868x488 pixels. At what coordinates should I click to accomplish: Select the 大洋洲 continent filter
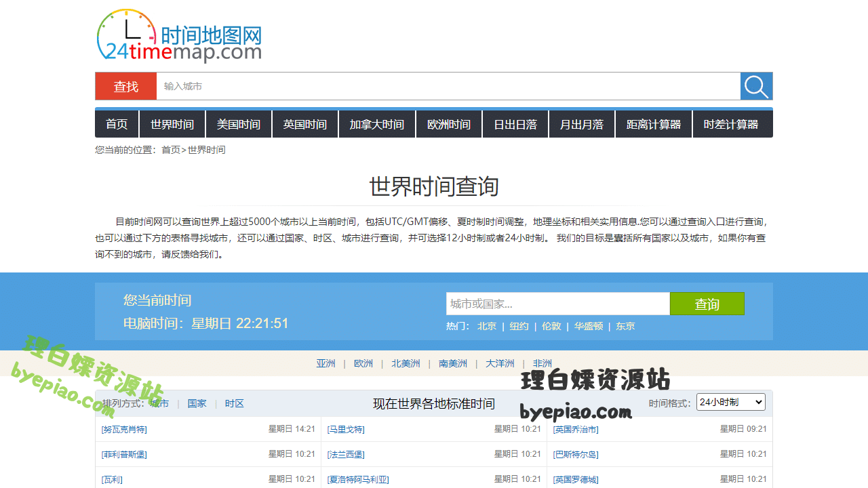(x=500, y=363)
